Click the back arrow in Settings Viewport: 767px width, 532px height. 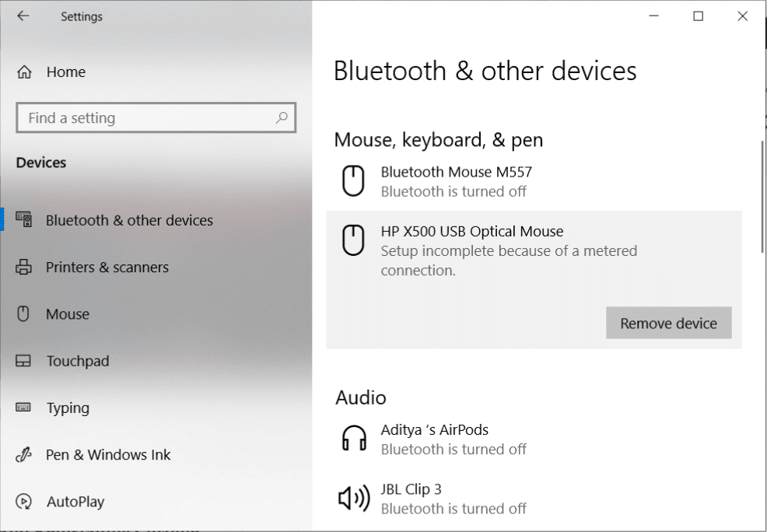tap(23, 16)
